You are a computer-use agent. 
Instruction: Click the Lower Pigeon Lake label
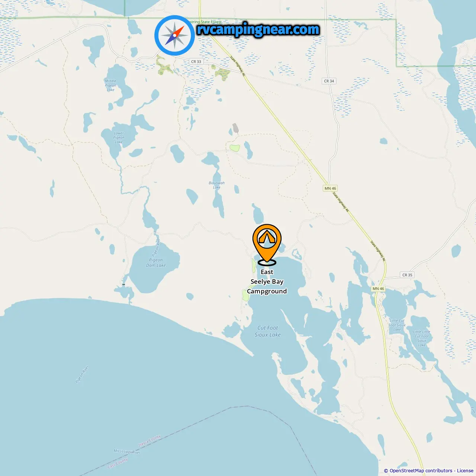(119, 138)
